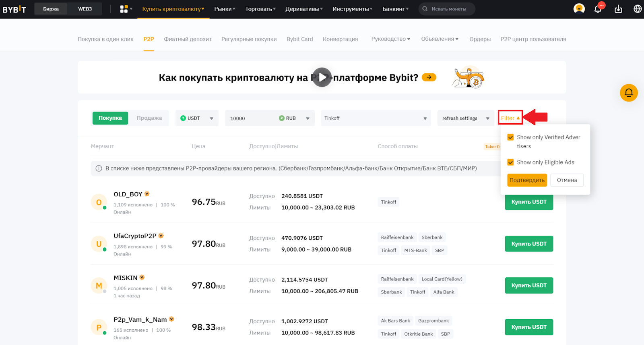Switch to Продажа toggle
This screenshot has height=345, width=644.
tap(149, 118)
